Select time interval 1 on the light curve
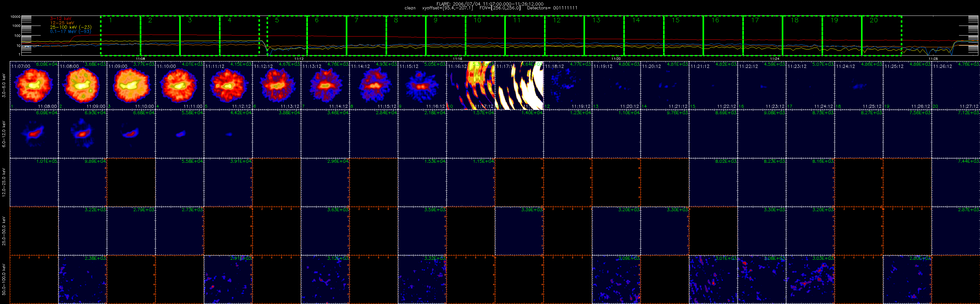The height and width of the screenshot is (304, 980). [x=121, y=35]
